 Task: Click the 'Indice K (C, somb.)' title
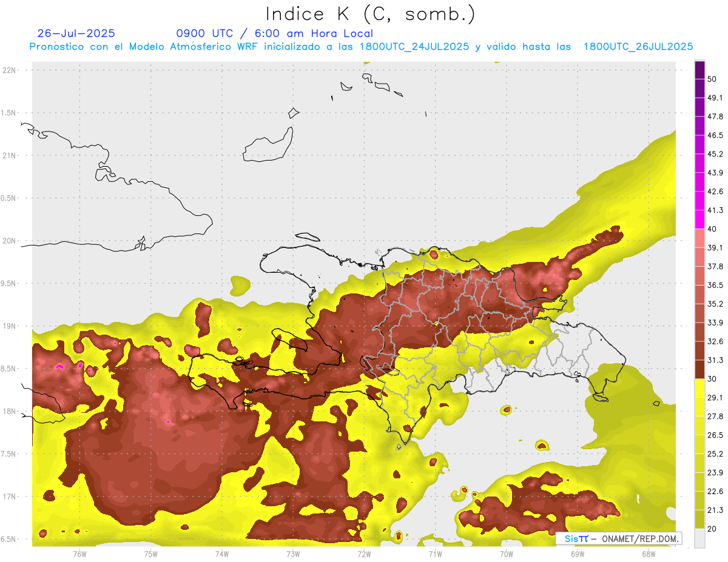tap(370, 14)
